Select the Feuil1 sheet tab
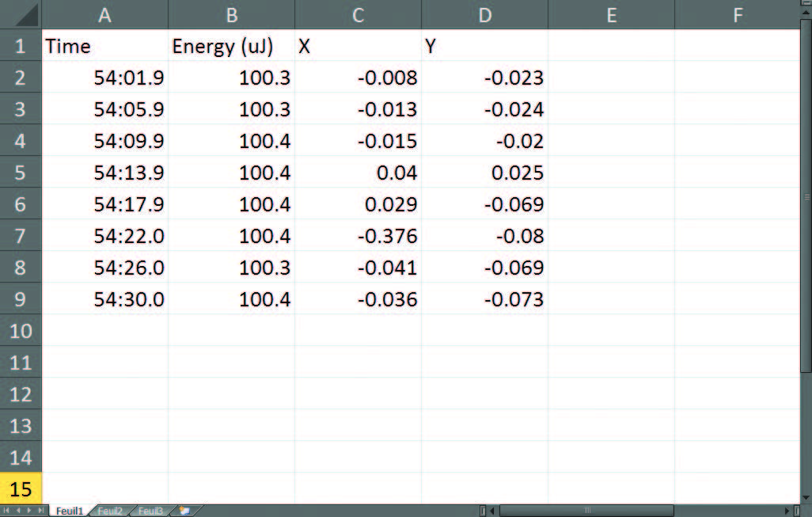This screenshot has width=812, height=517. tap(69, 511)
